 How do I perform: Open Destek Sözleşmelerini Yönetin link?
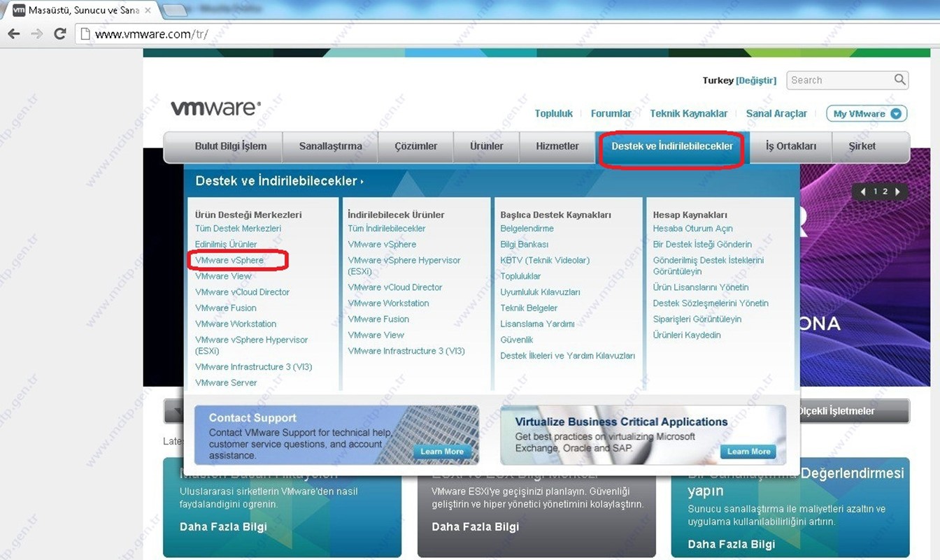[711, 303]
